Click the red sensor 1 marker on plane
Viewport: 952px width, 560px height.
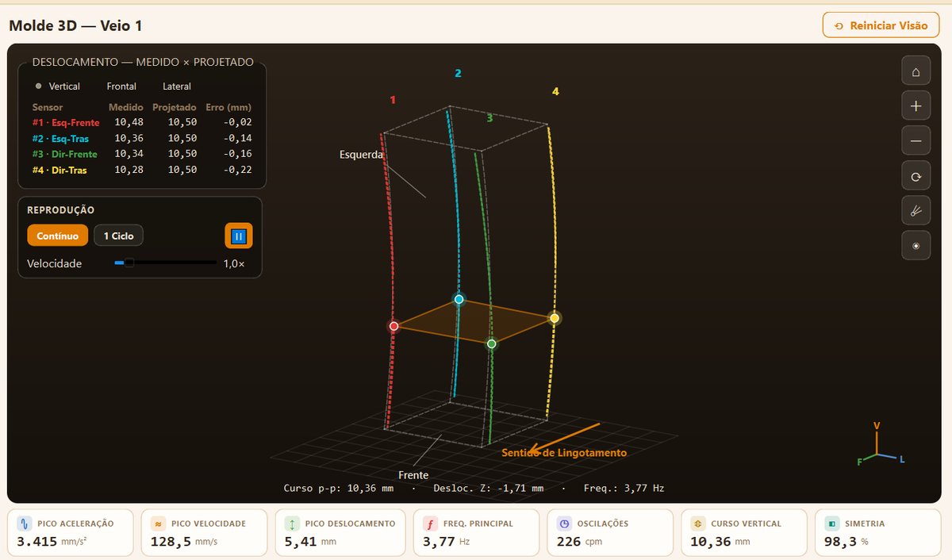pyautogui.click(x=393, y=326)
